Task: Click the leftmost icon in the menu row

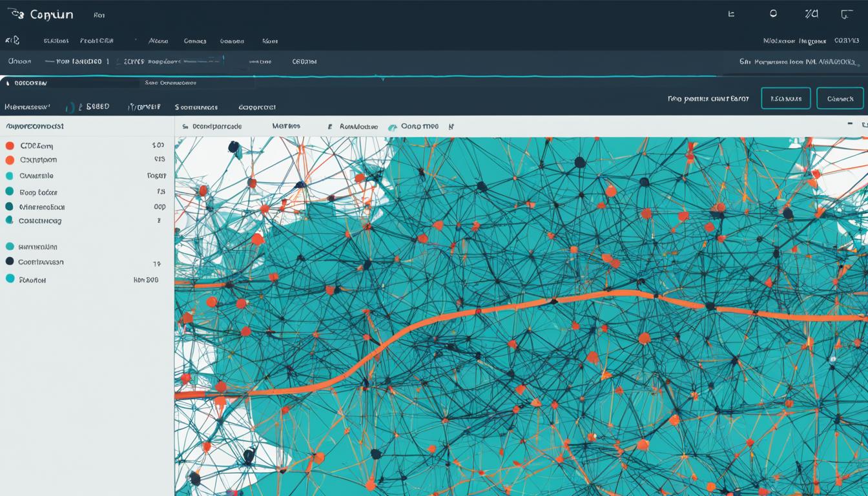Action: 12,40
